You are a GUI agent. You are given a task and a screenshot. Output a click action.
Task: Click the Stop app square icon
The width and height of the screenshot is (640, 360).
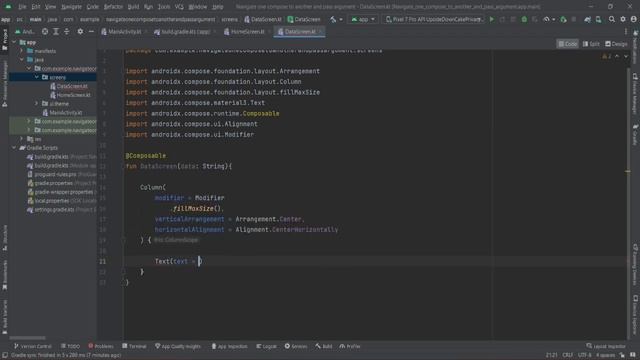574,19
